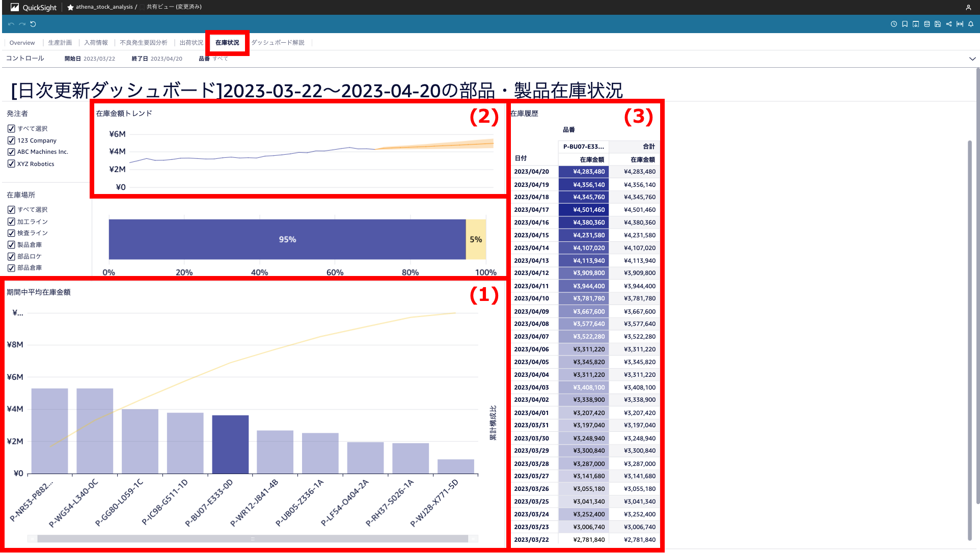This screenshot has width=980, height=553.
Task: Open the 出荷状況 tab
Action: pyautogui.click(x=191, y=43)
